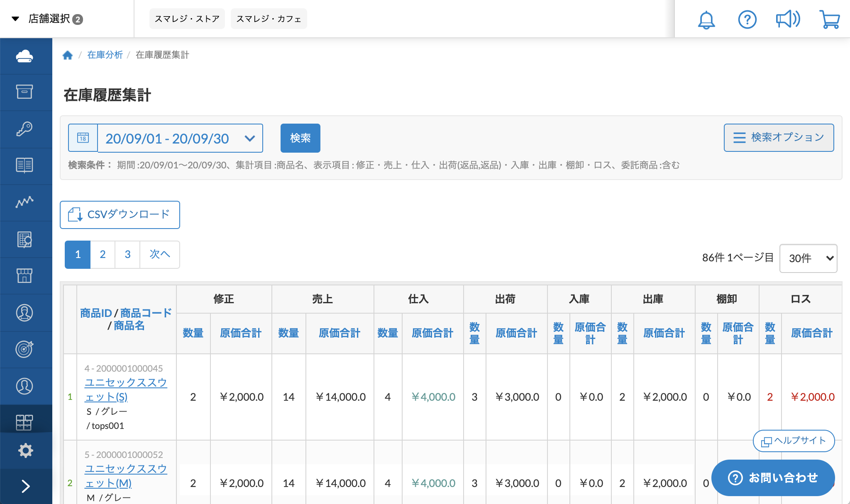This screenshot has height=504, width=850.
Task: Go to results page 2
Action: pyautogui.click(x=103, y=254)
